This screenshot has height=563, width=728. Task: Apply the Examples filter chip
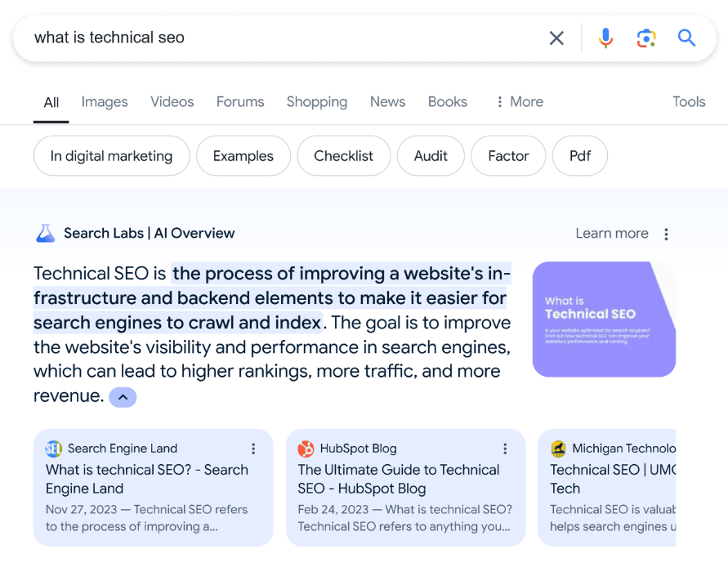pos(243,156)
